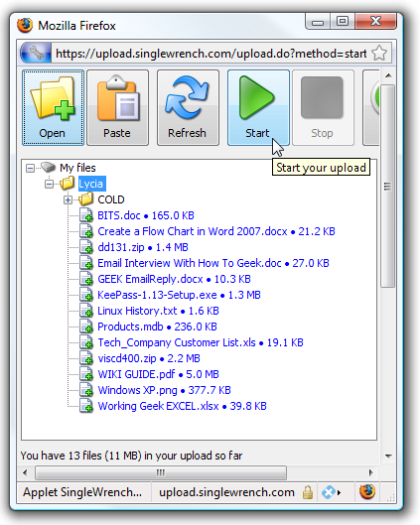Select the KeePass-1.13-Setup.exe file
This screenshot has width=420, height=525.
[179, 295]
